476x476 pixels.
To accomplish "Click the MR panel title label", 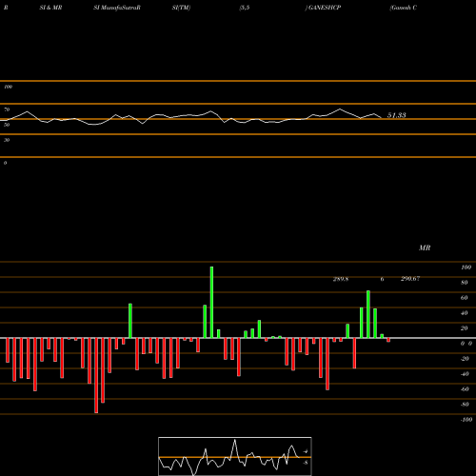I will point(425,248).
